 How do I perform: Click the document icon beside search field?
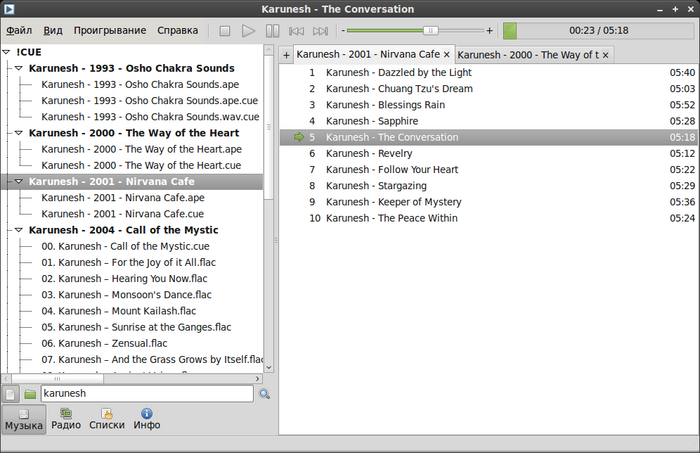click(10, 394)
